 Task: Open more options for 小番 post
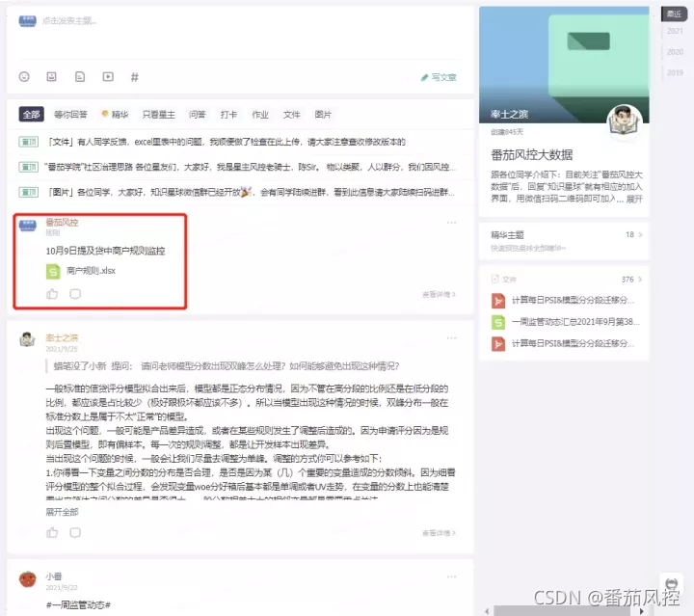point(451,576)
